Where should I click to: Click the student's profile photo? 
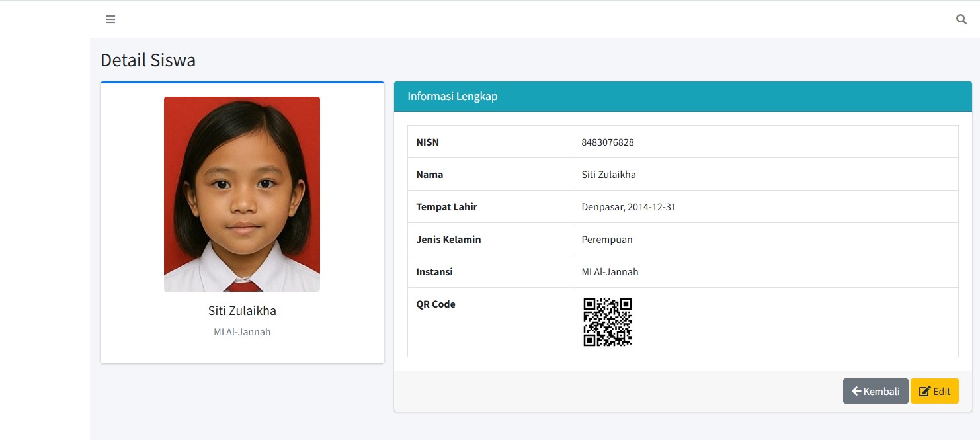(x=242, y=195)
